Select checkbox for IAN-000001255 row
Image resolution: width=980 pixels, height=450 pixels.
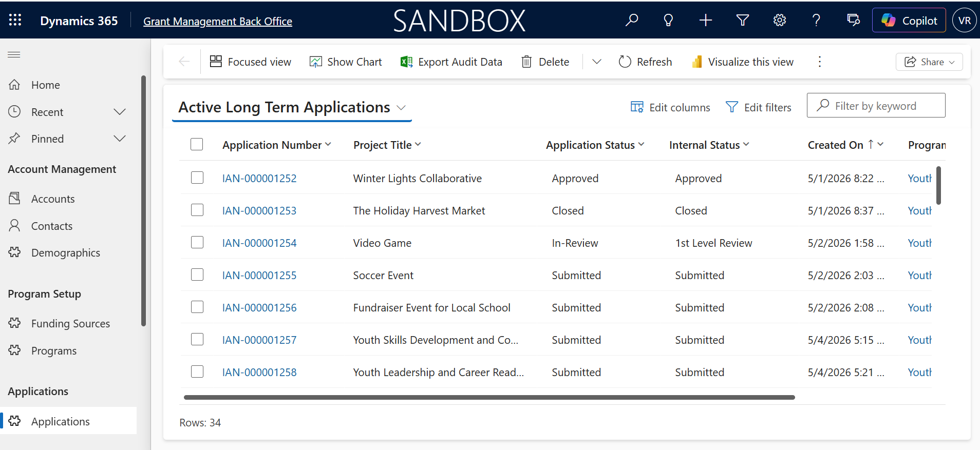[x=197, y=275]
